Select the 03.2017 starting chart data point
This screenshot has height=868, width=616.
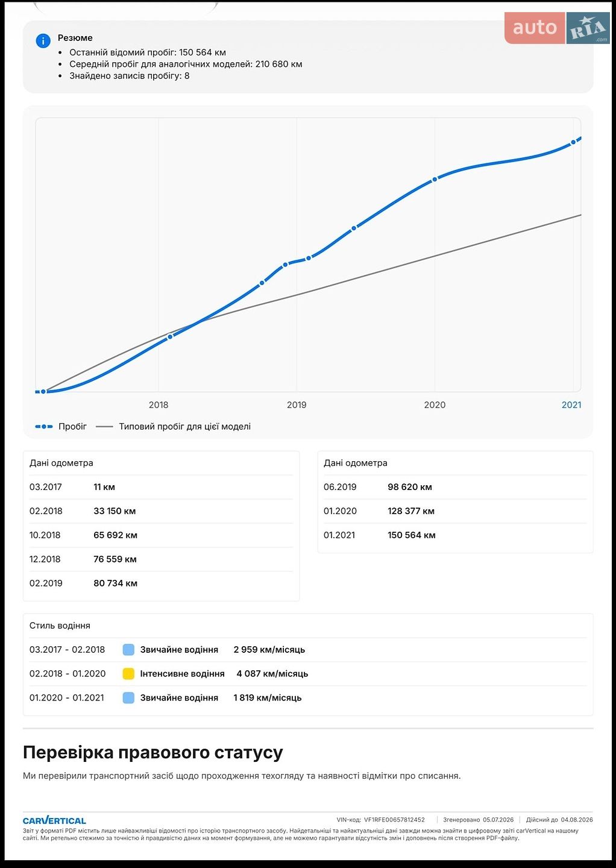[x=43, y=392]
